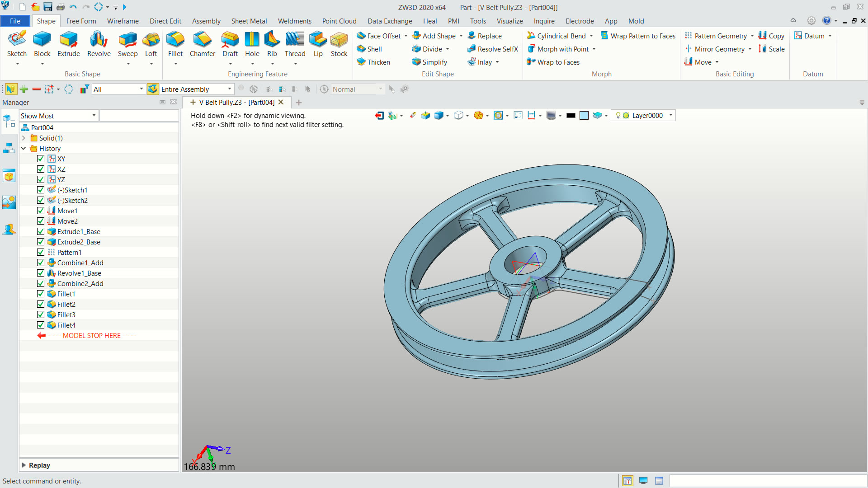Disable the Revolve1_Base checkbox

41,273
